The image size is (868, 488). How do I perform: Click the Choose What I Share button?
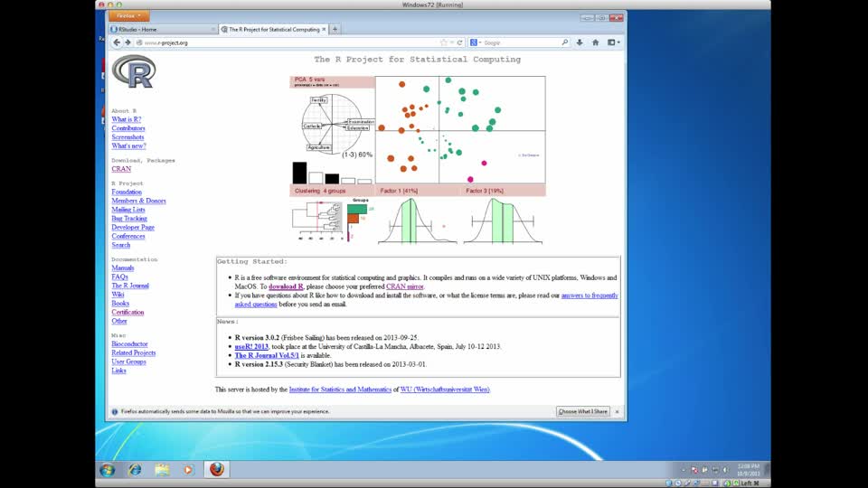(583, 412)
